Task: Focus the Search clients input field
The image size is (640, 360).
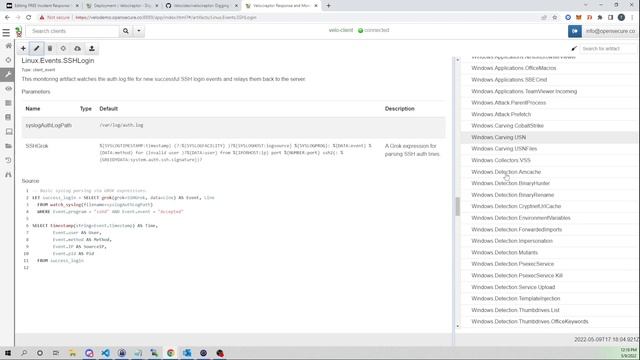Action: click(73, 31)
